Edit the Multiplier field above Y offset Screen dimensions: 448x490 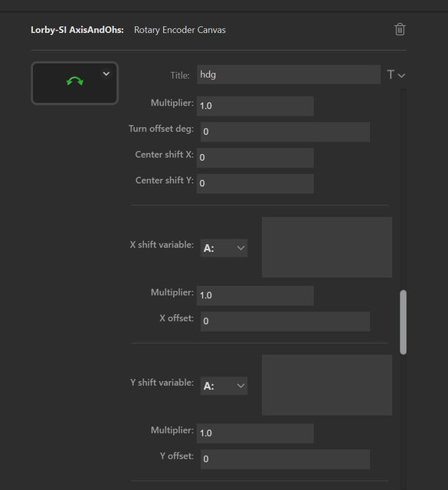coord(255,433)
